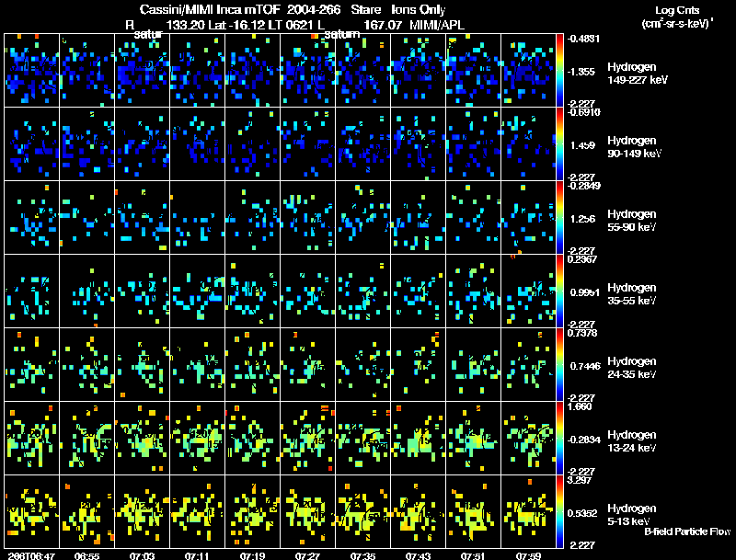The height and width of the screenshot is (560, 736).
Task: Click the color bar for the 13-24 keV row
Action: (559, 439)
